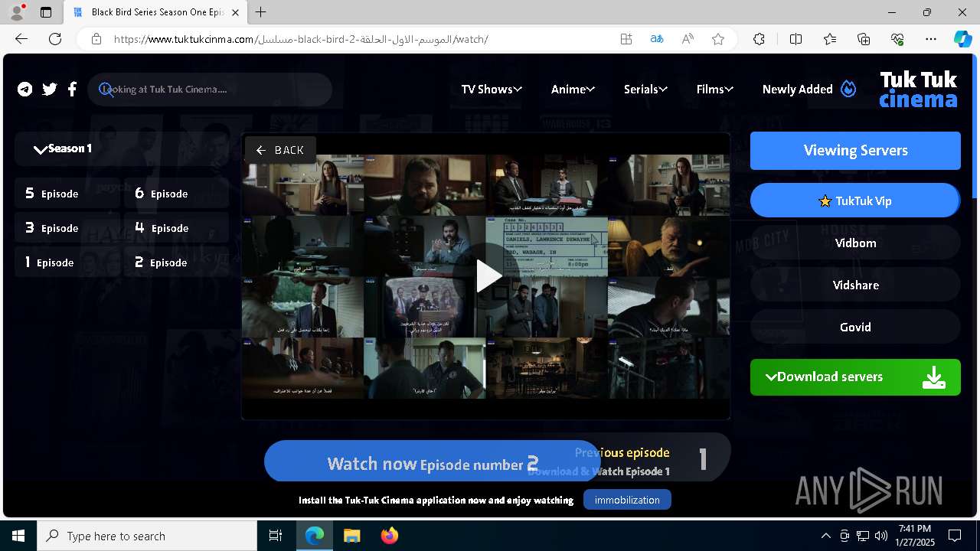
Task: Click the Windows taskbar search box
Action: click(x=147, y=536)
